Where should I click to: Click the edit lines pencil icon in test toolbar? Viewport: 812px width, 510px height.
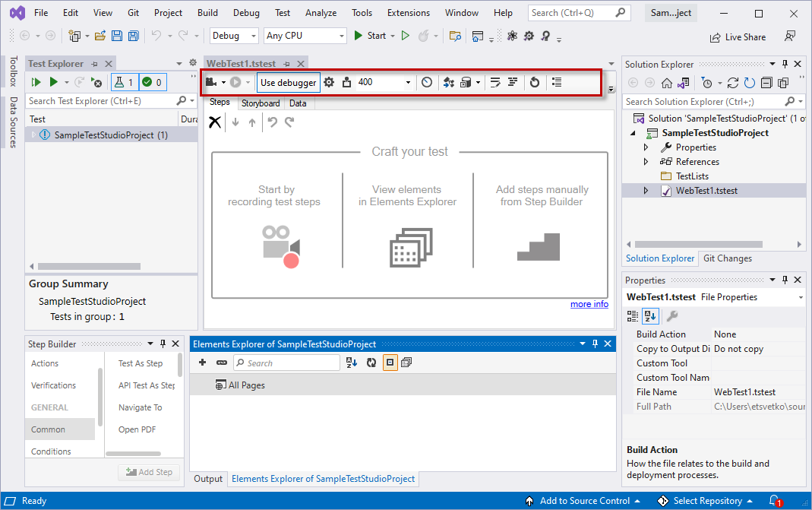[x=495, y=82]
